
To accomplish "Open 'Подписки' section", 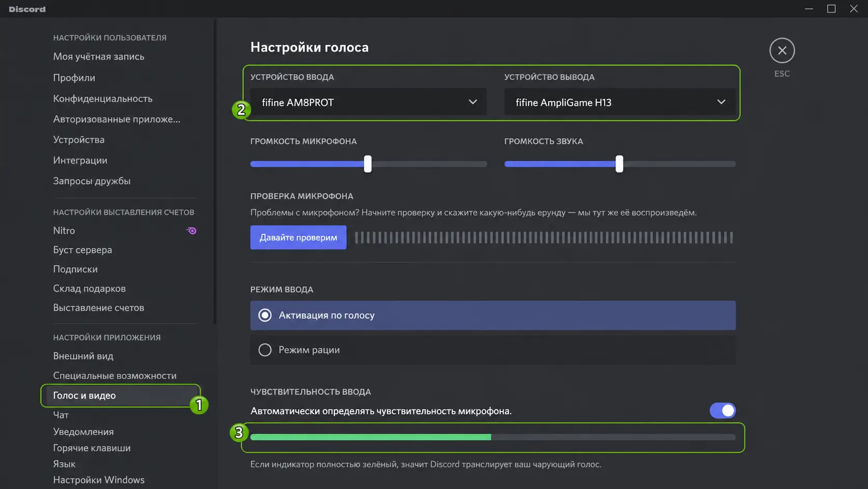I will click(x=75, y=269).
